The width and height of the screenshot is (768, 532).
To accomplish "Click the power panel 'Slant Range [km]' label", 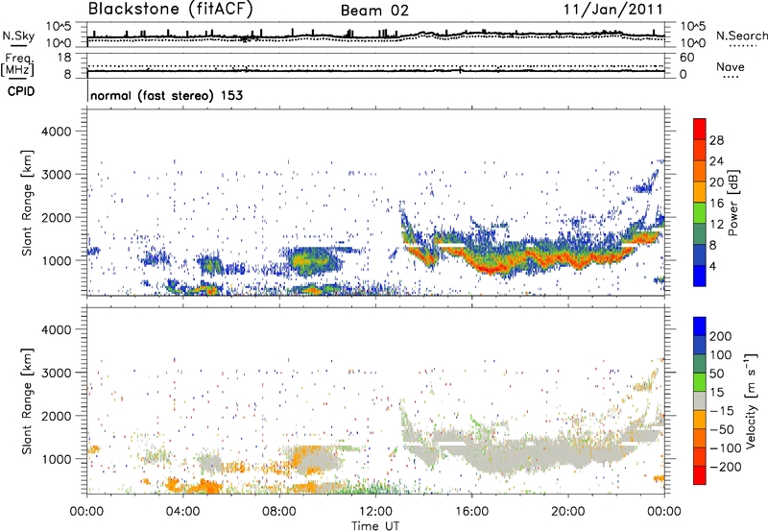I will click(27, 204).
